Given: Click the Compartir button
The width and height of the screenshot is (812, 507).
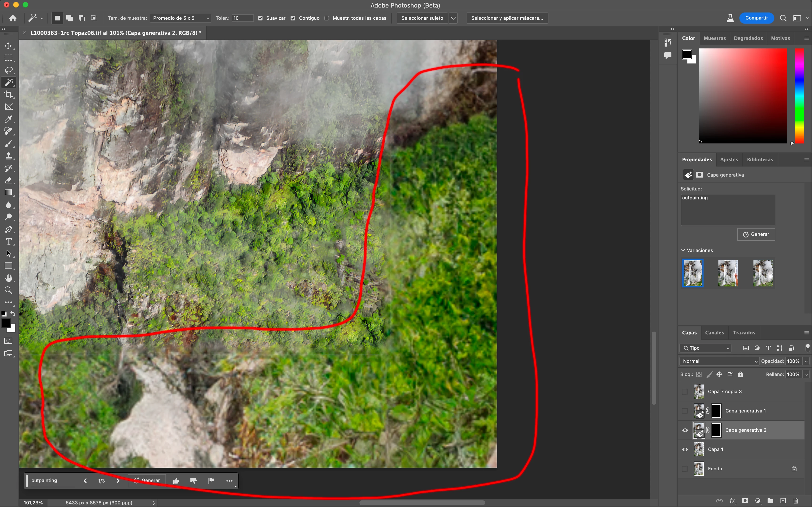Looking at the screenshot, I should [x=756, y=18].
